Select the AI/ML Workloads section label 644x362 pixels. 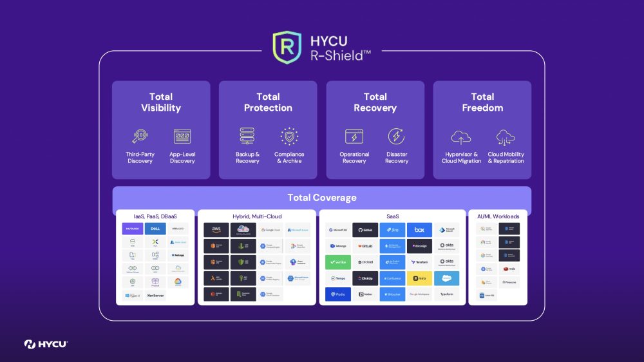point(497,216)
